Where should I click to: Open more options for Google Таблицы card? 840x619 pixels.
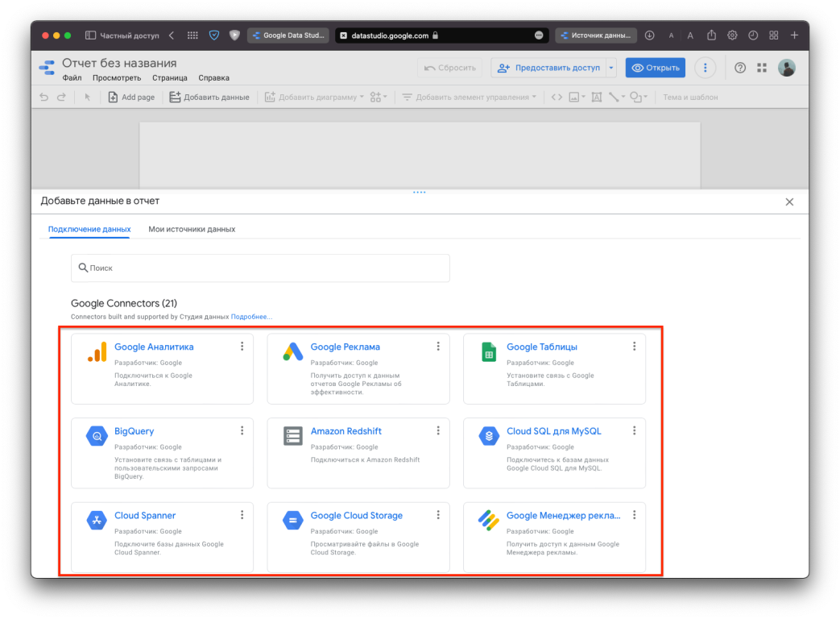(x=635, y=347)
